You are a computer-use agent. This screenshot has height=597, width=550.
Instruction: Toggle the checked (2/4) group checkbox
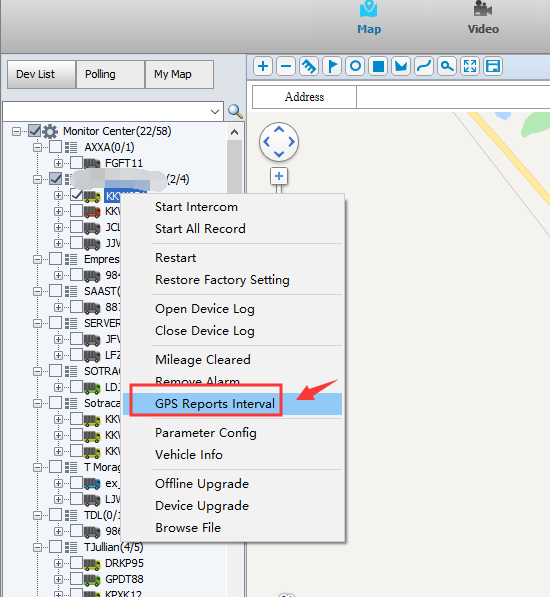(56, 179)
